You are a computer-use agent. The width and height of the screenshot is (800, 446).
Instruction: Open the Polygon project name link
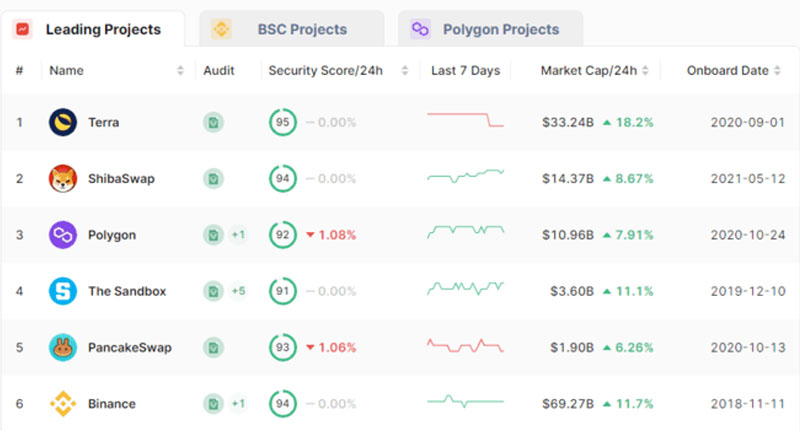112,235
